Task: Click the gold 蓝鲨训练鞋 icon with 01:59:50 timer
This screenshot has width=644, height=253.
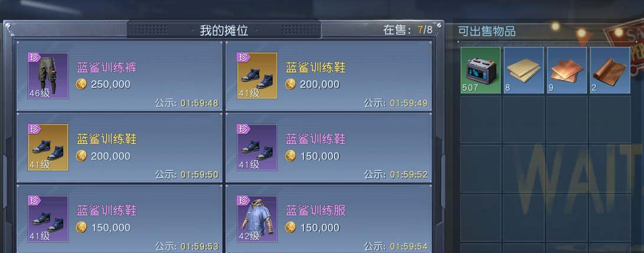Action: tap(48, 147)
